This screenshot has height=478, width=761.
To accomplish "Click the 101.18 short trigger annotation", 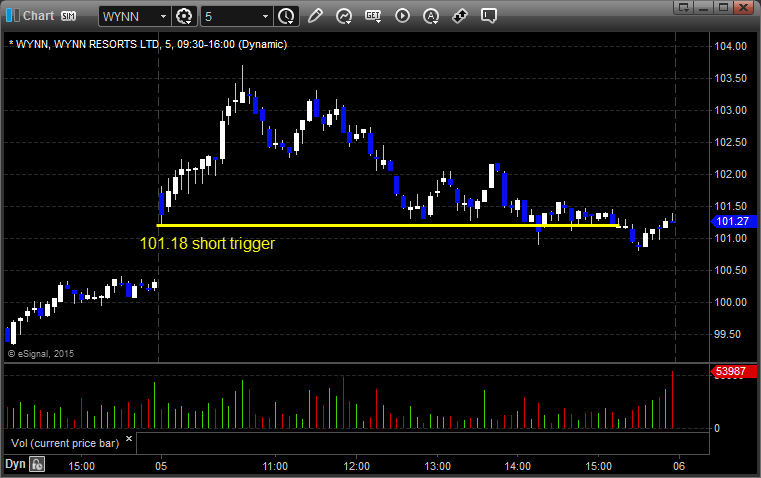I will point(207,244).
